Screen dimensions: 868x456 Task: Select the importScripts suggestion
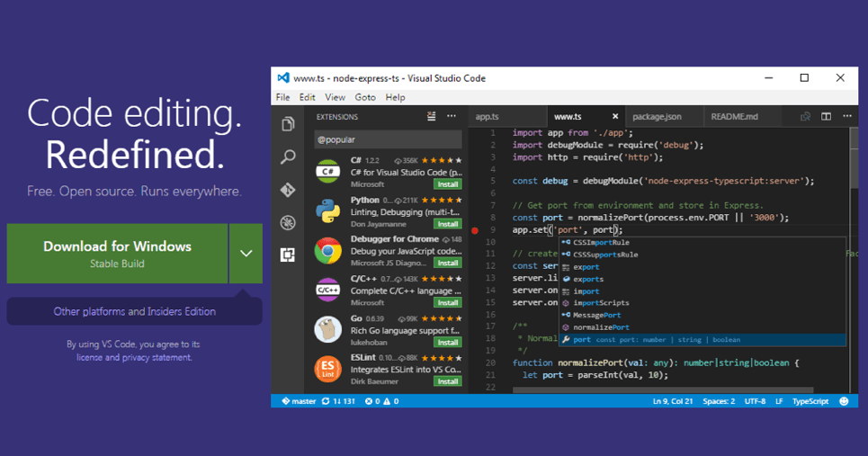702,303
